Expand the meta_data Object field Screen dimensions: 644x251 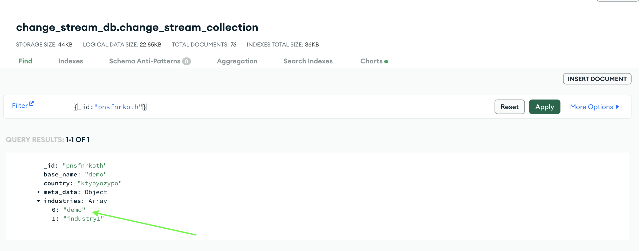point(38,192)
